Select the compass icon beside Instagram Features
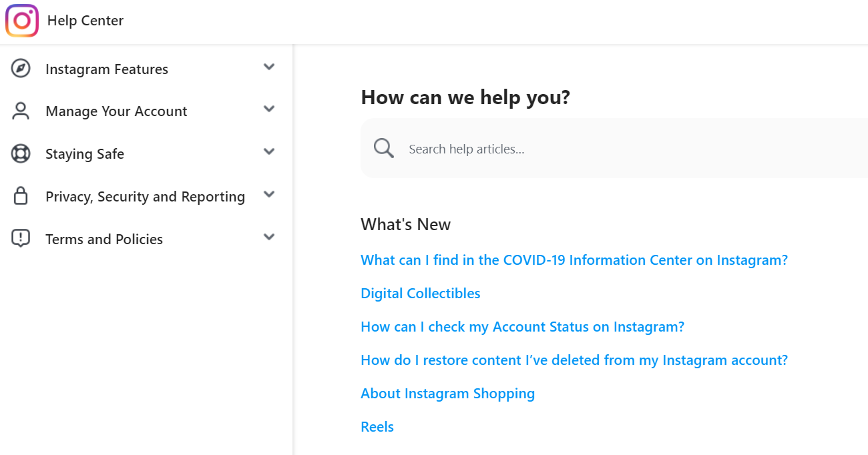Screen dimensions: 868x455 (x=21, y=68)
